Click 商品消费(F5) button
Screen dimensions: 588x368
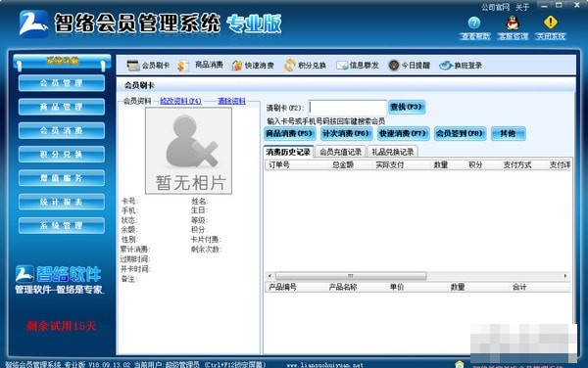[289, 133]
